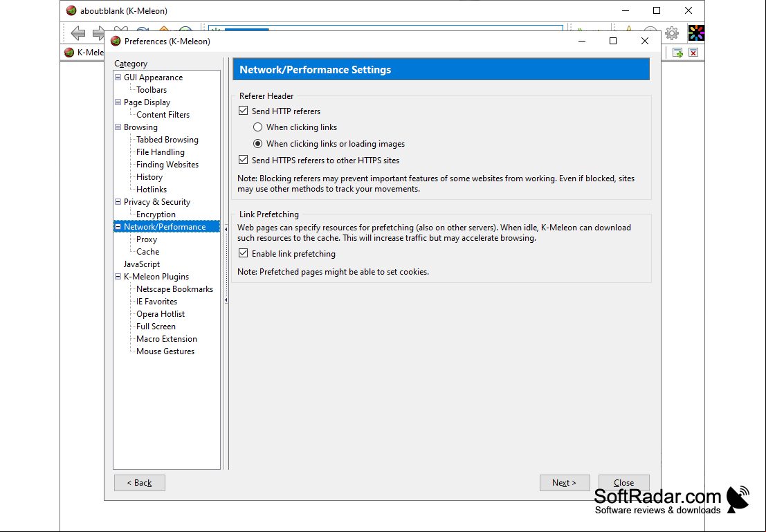Minimize the Preferences window
The height and width of the screenshot is (532, 766).
(x=582, y=41)
